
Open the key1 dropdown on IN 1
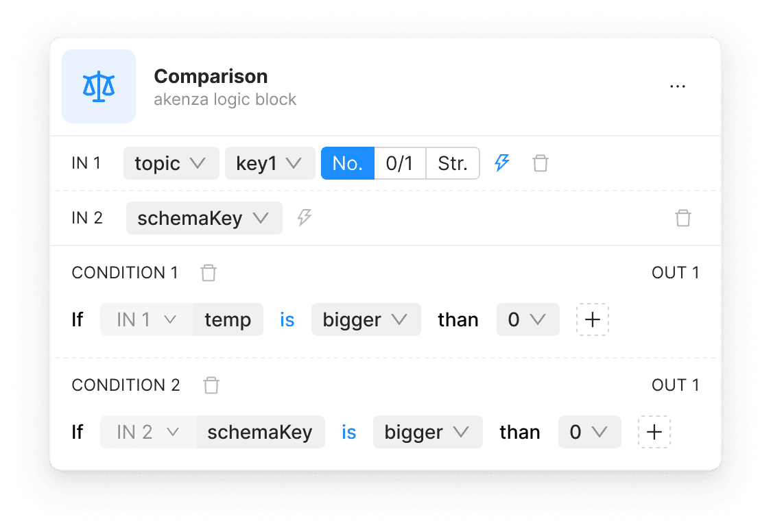tap(270, 163)
